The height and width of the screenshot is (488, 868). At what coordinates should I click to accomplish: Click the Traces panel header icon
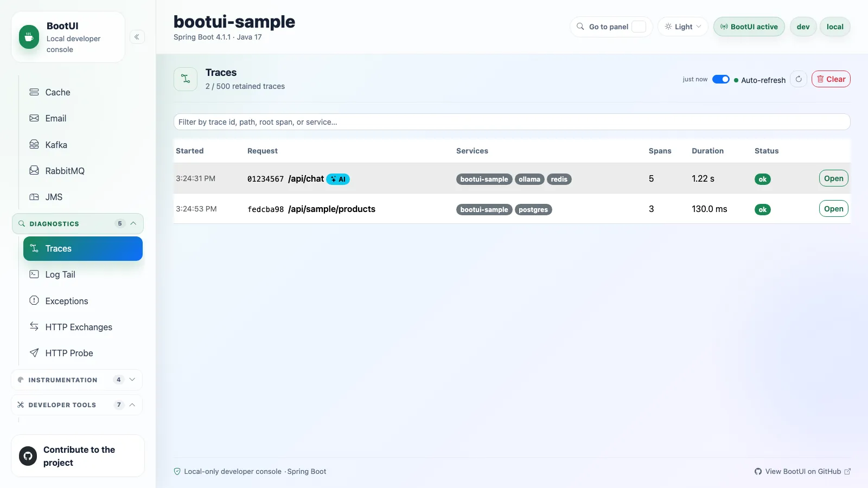coord(186,79)
